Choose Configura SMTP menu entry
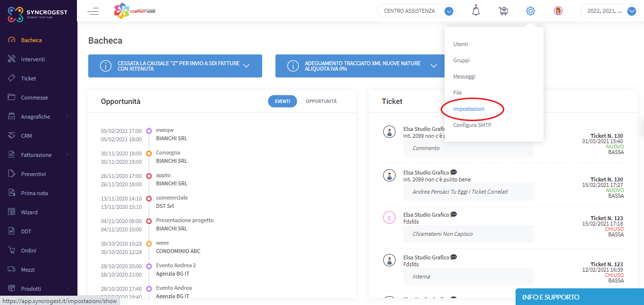 pyautogui.click(x=472, y=125)
